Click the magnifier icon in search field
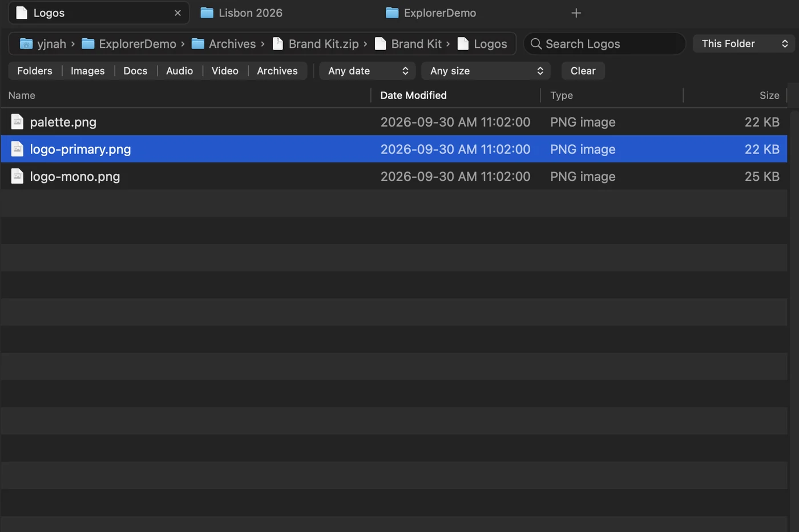Viewport: 799px width, 532px height. (536, 44)
